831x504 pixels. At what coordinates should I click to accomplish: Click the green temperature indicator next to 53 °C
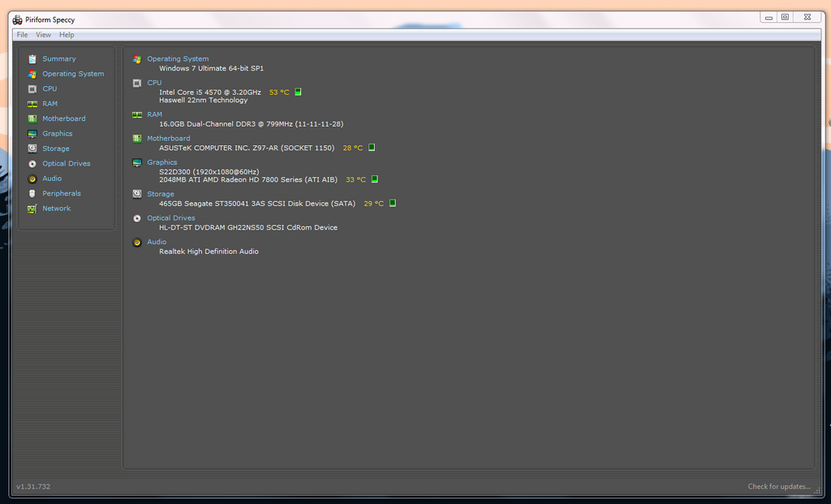298,92
